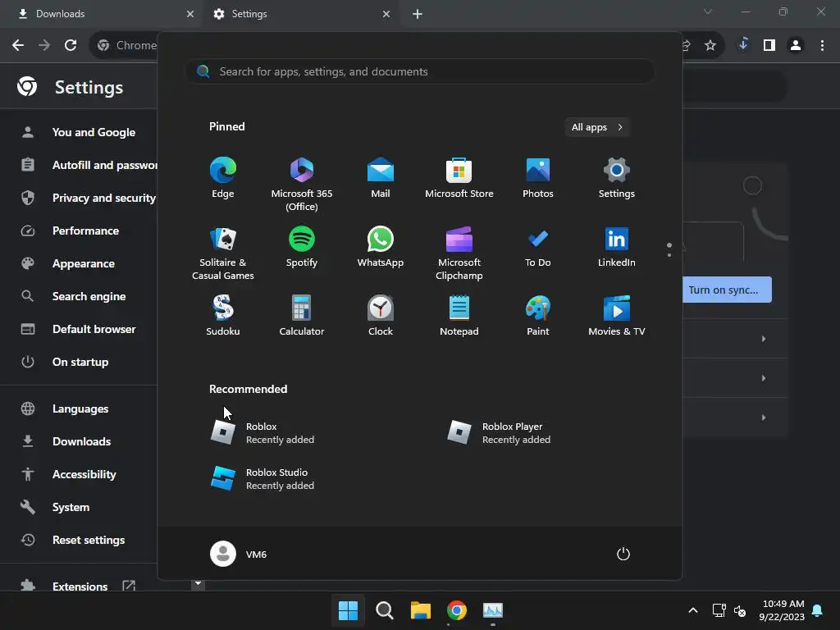Open recommended Roblox Studio

[x=262, y=478]
